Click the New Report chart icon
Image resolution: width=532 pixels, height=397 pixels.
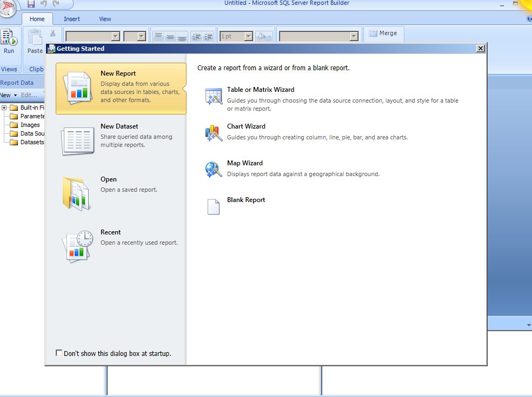78,88
